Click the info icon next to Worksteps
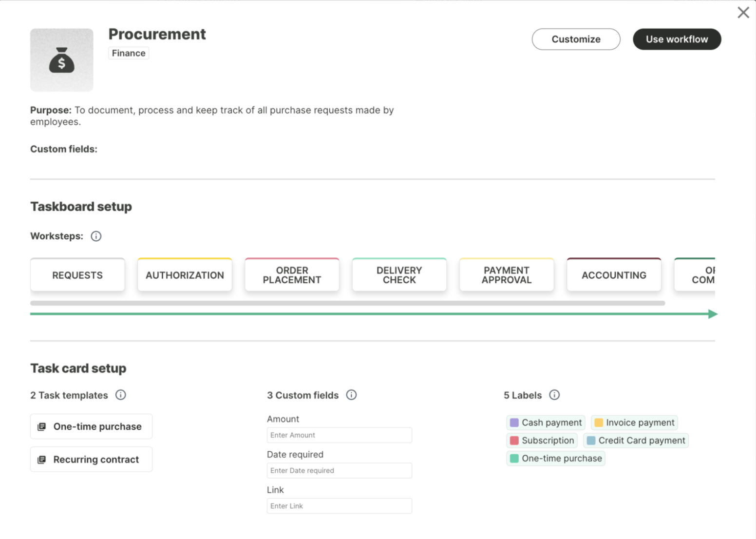The width and height of the screenshot is (756, 539). (96, 236)
